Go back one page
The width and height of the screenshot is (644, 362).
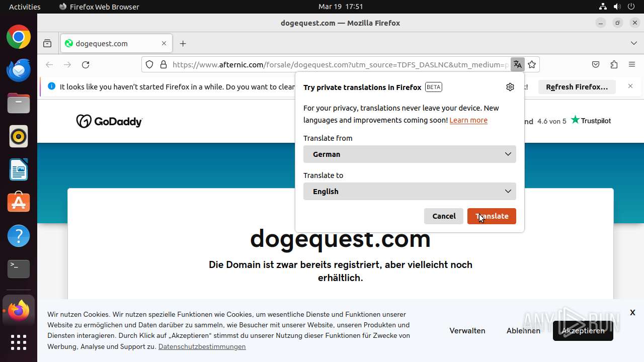click(x=49, y=64)
